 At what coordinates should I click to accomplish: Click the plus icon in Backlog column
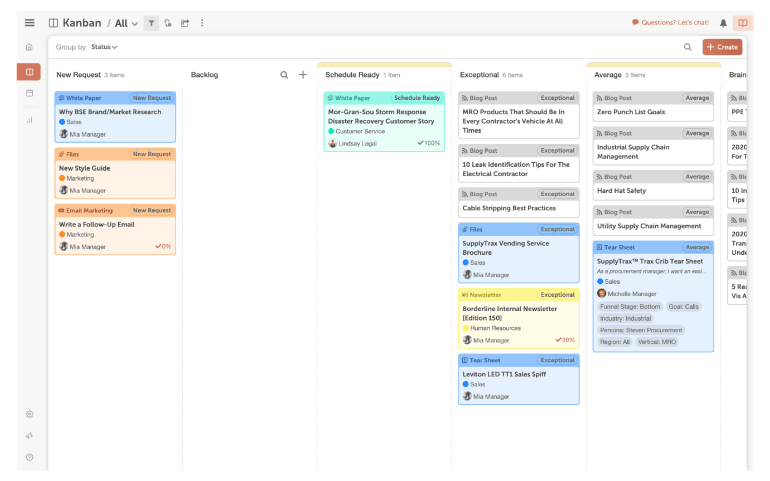(x=303, y=75)
